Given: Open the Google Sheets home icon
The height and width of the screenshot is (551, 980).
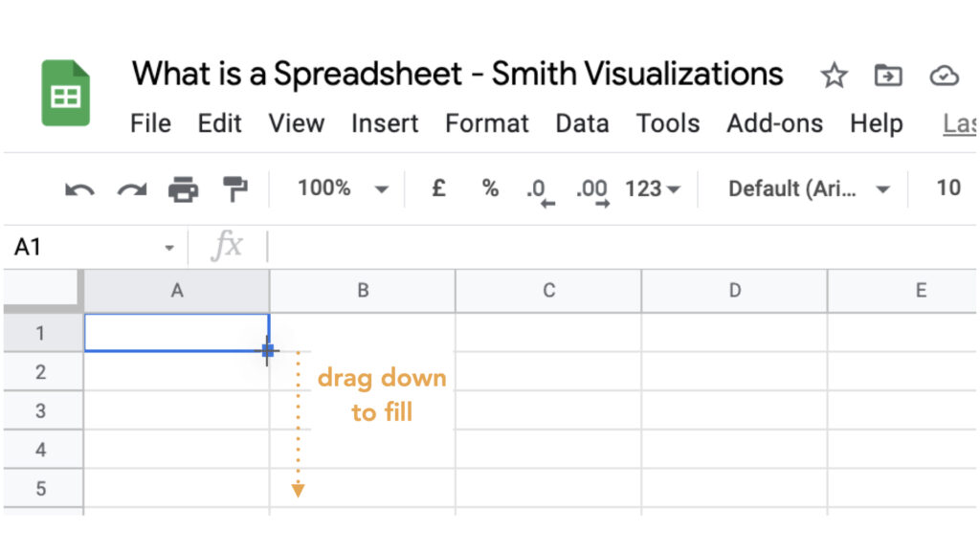Looking at the screenshot, I should click(66, 93).
